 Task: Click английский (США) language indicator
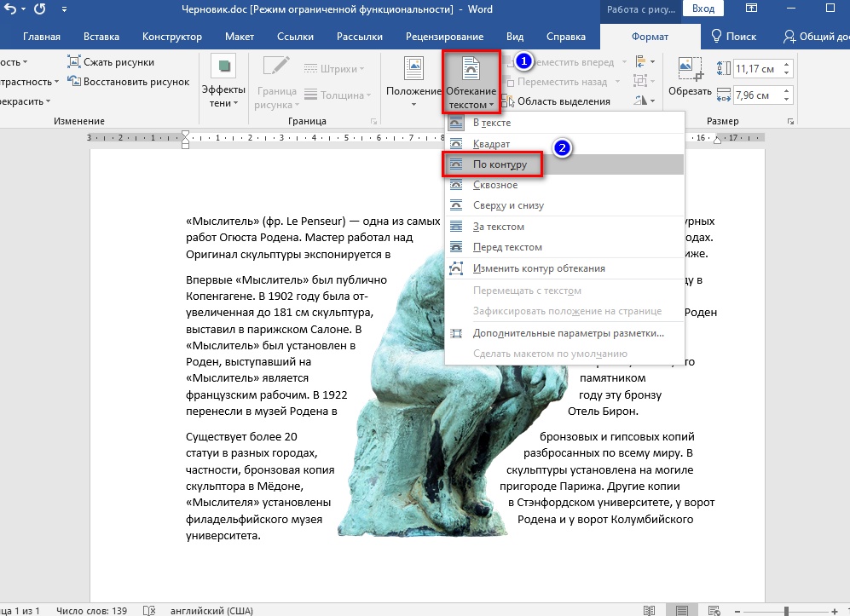[211, 610]
